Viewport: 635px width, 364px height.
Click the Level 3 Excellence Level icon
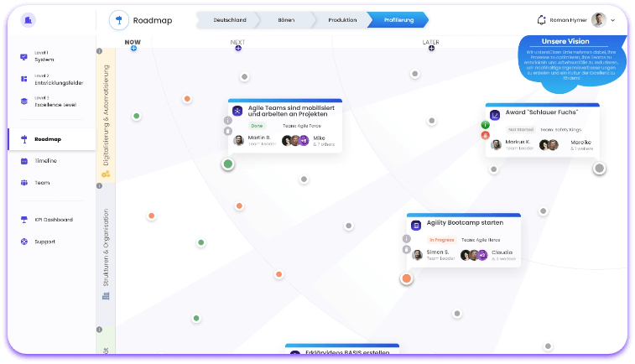pos(23,101)
